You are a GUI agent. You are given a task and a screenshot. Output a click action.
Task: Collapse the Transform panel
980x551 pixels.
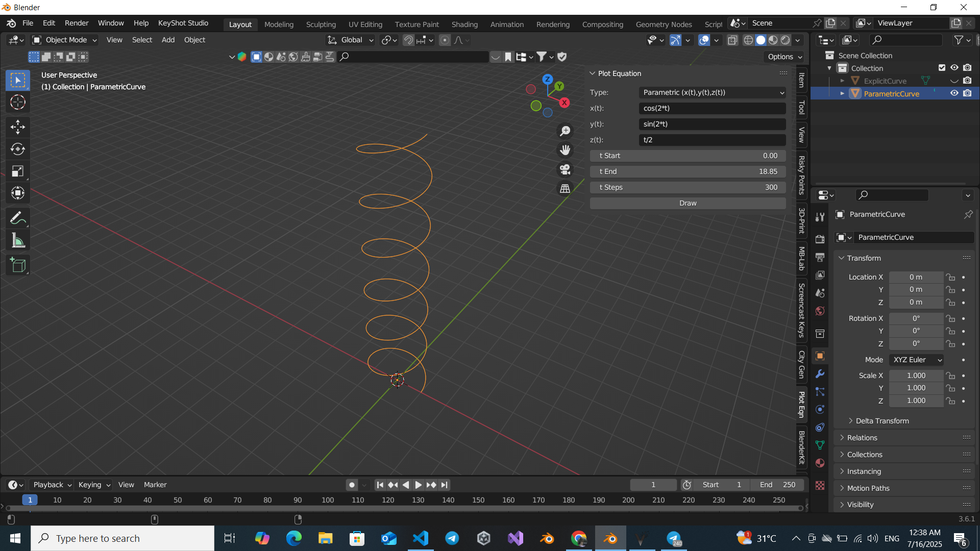[841, 258]
